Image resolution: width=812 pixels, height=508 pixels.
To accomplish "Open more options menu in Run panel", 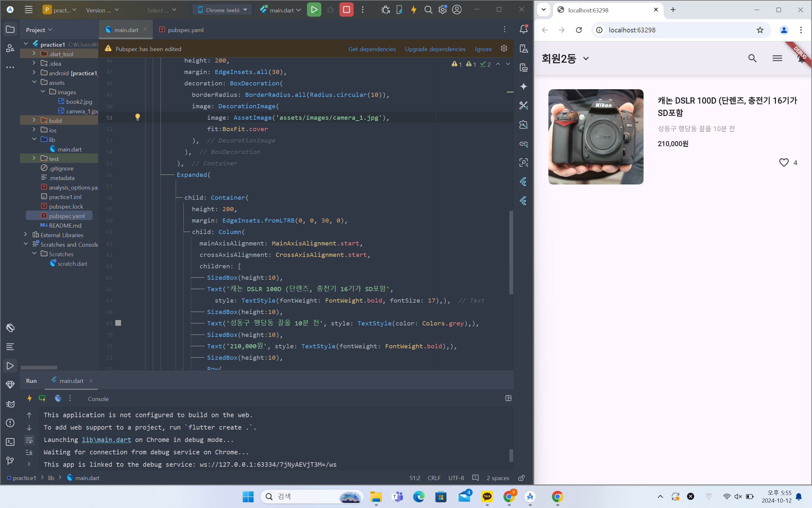I will pyautogui.click(x=70, y=398).
